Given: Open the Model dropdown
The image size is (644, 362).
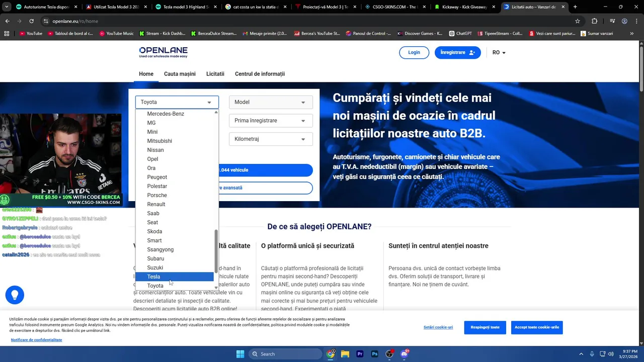Looking at the screenshot, I should 271,102.
